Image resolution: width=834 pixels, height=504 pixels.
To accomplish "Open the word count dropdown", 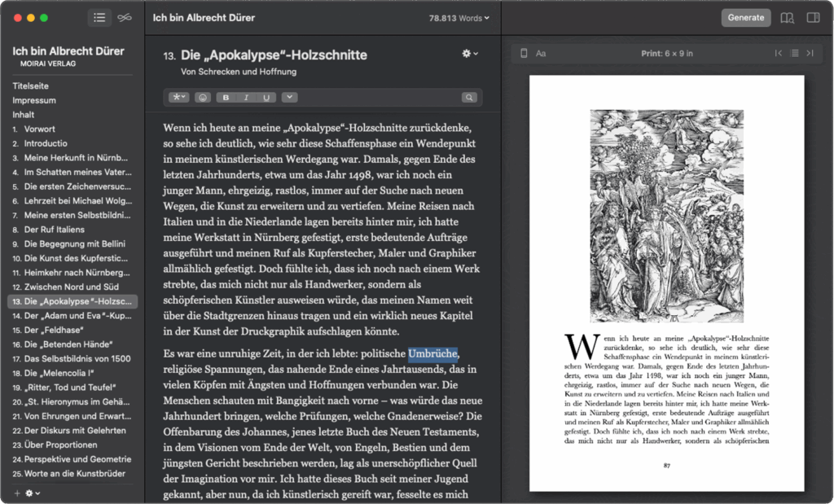I will 459,18.
